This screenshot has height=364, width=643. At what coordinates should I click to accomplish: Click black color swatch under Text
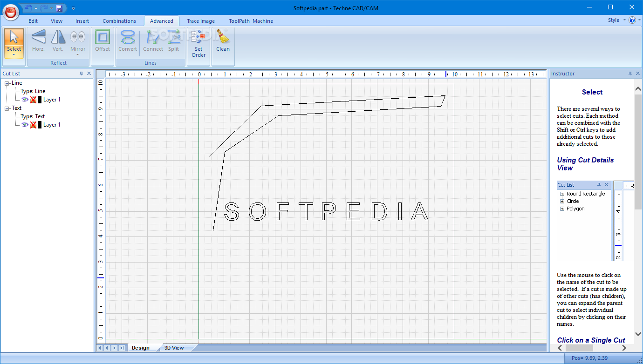tap(40, 125)
